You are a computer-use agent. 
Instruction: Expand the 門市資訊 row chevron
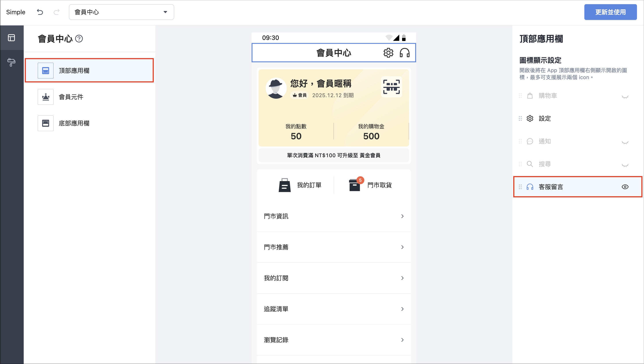[x=402, y=216]
